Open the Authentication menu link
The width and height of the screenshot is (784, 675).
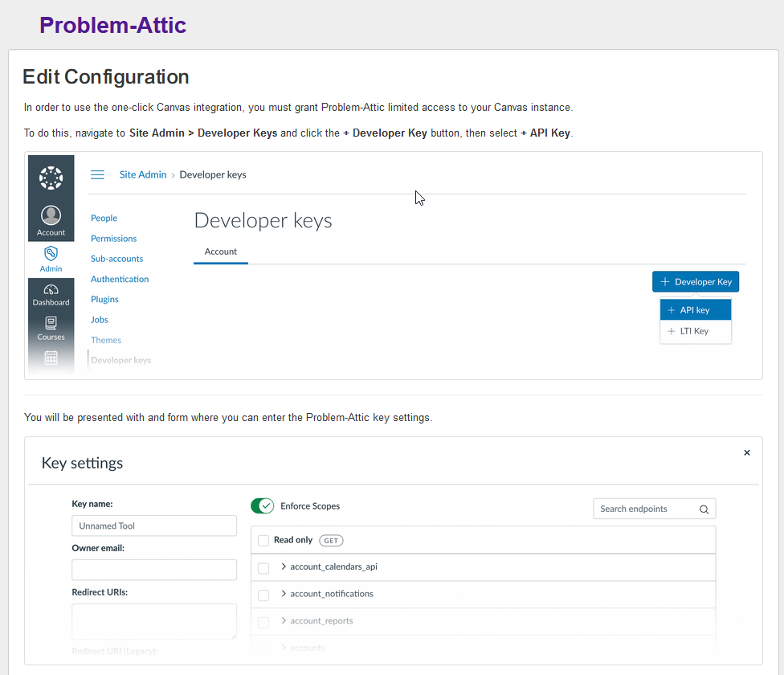120,279
